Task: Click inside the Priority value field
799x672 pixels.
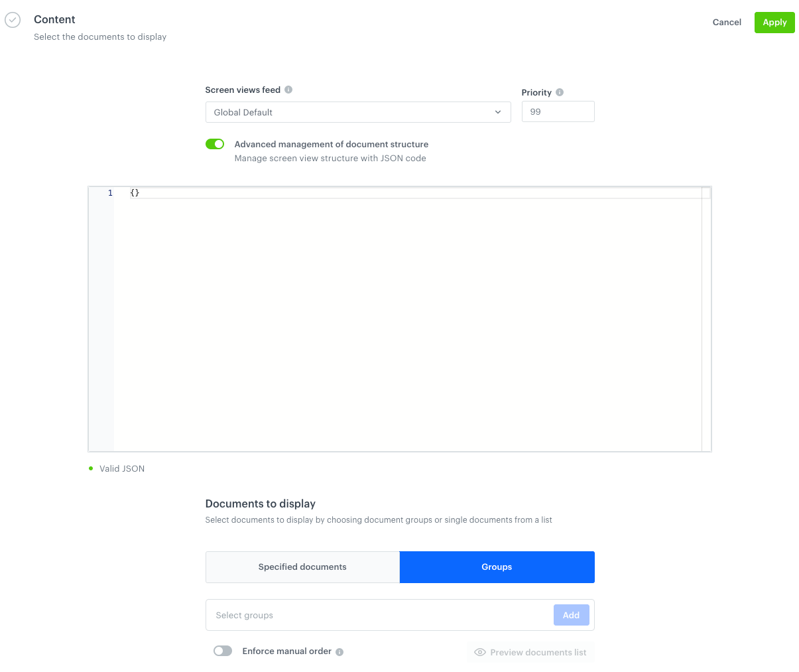Action: (x=558, y=111)
